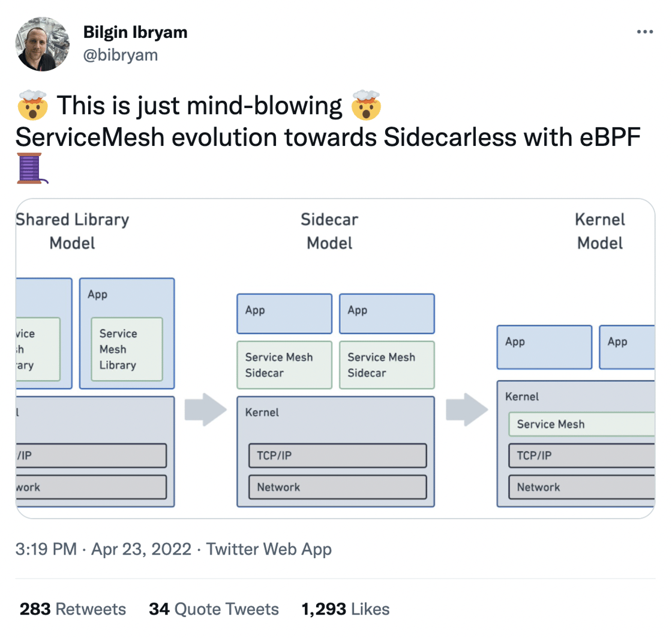Click the TCP/IP box in Sidecar Model
This screenshot has width=672, height=638.
click(337, 456)
